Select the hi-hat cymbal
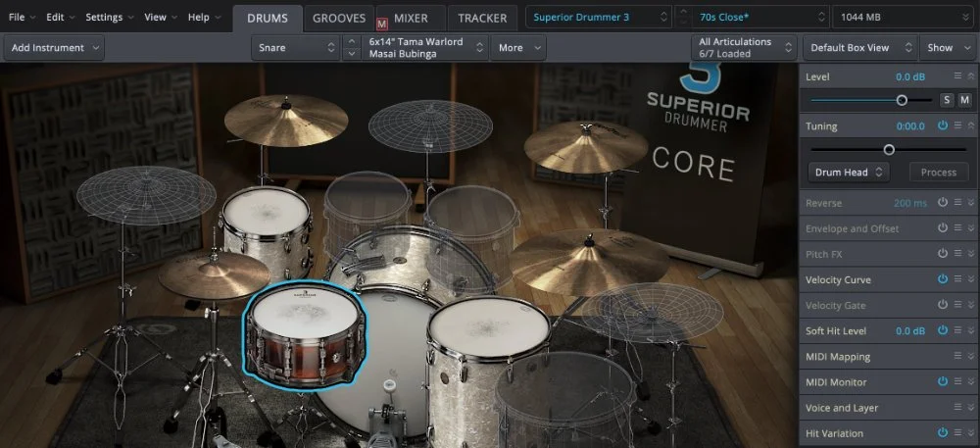The image size is (980, 448). 214,274
